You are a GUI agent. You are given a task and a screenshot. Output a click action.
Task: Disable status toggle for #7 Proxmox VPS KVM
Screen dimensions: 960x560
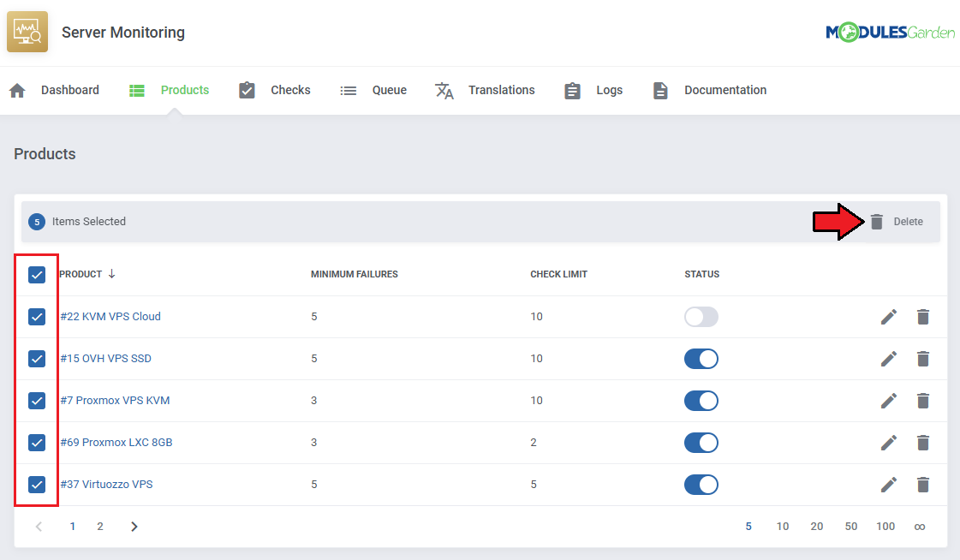701,401
